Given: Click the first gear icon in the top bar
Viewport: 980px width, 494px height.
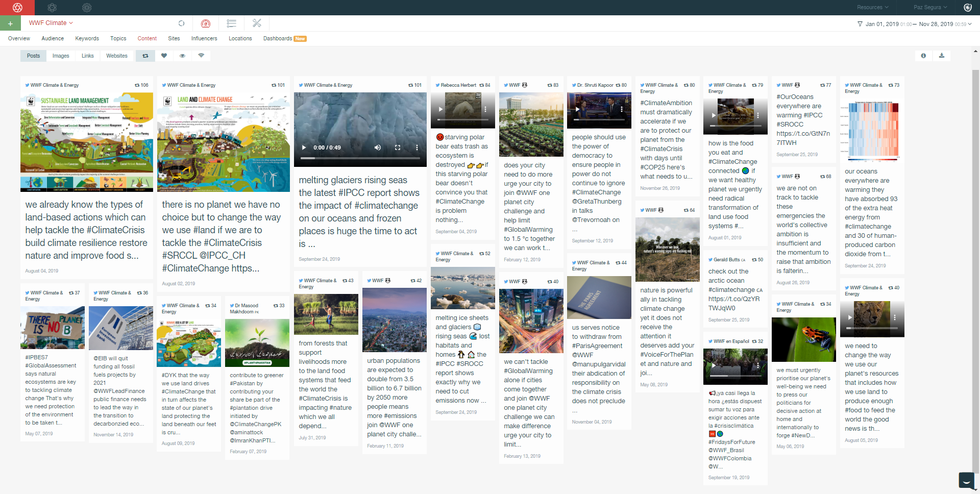Looking at the screenshot, I should 52,8.
